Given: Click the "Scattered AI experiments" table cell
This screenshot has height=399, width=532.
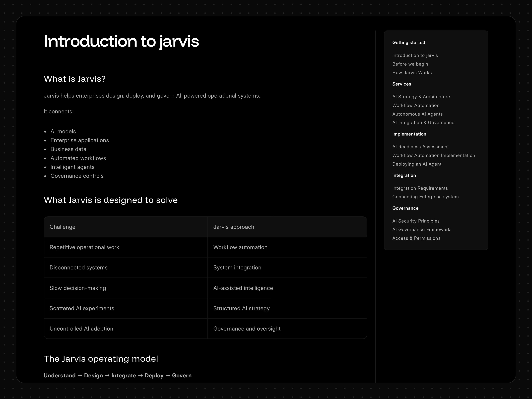Looking at the screenshot, I should (126, 308).
